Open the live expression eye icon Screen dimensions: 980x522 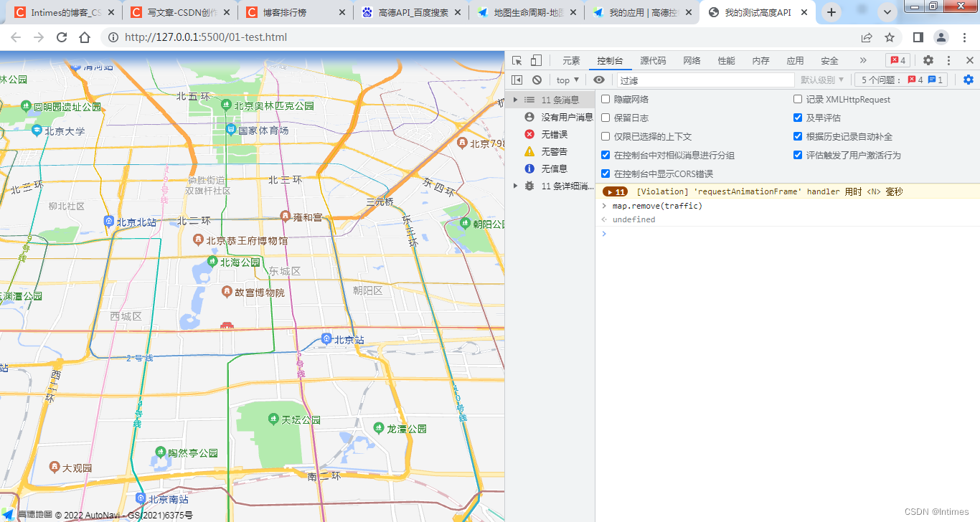tap(599, 79)
